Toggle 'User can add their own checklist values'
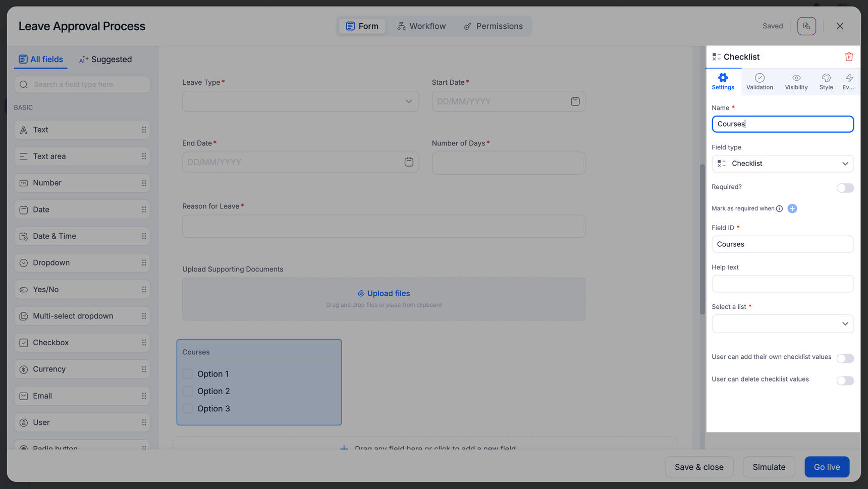This screenshot has height=489, width=868. tap(845, 358)
